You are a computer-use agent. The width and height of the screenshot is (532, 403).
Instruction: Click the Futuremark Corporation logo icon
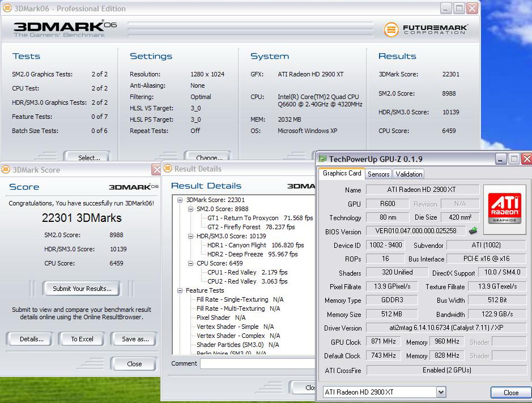click(x=391, y=29)
